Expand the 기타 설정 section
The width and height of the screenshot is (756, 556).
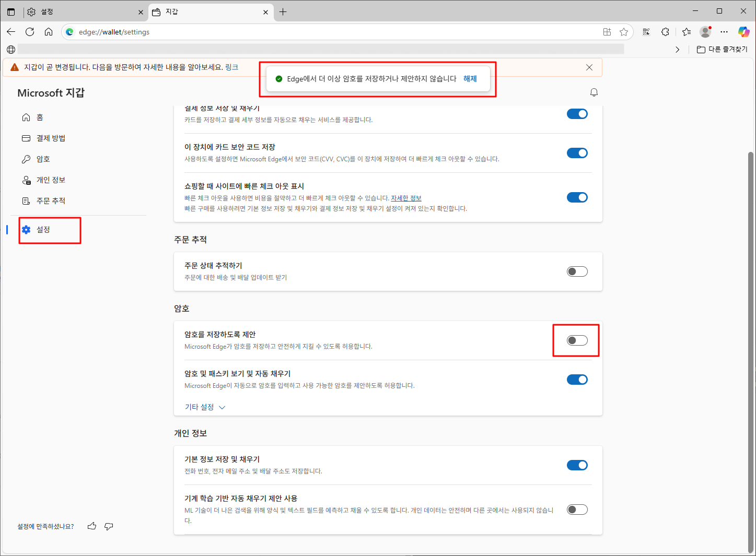click(x=204, y=407)
